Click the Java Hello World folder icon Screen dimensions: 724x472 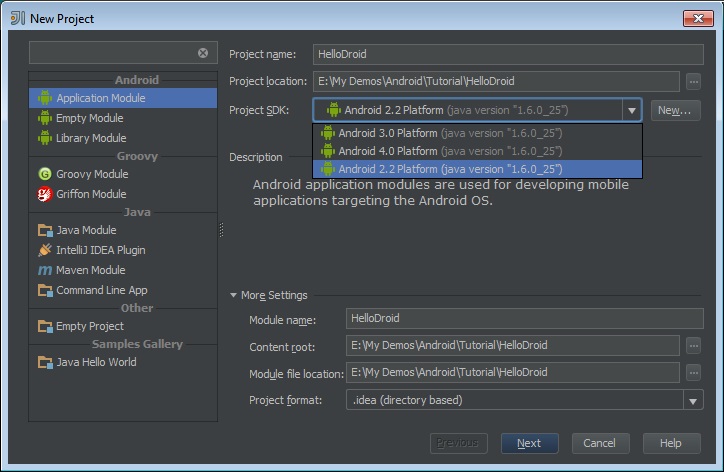tap(45, 362)
